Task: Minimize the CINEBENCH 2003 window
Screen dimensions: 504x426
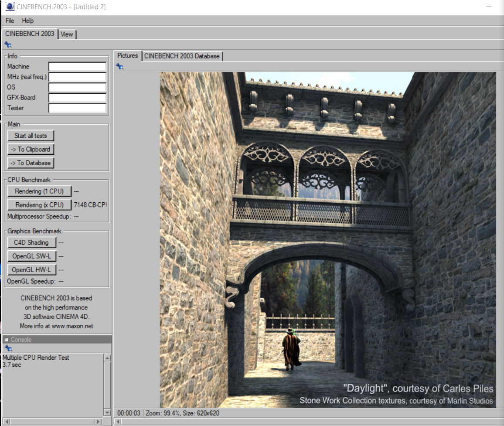Action: 489,7
